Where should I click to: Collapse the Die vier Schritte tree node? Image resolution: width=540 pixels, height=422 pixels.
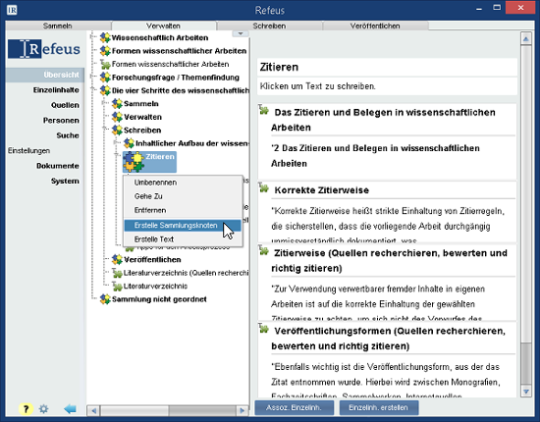tap(93, 89)
